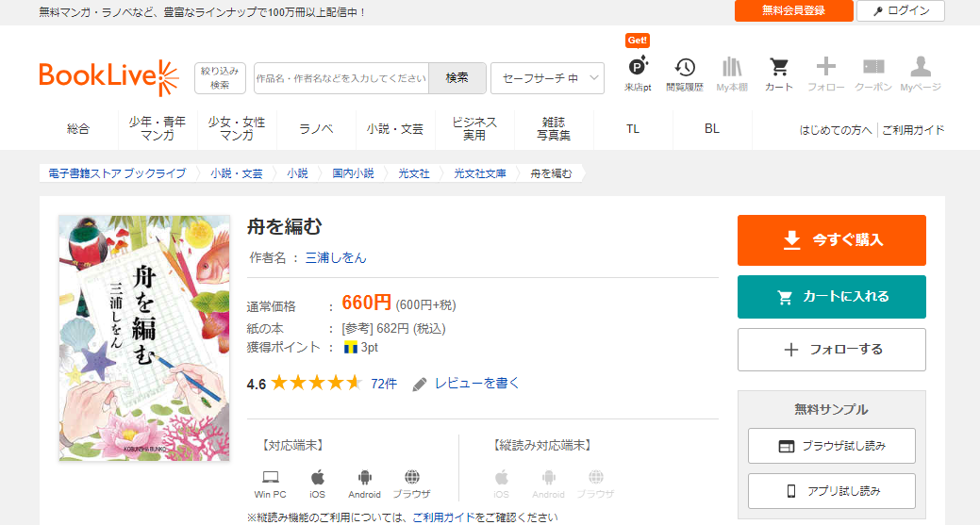
Task: Go to 光文社文庫 breadcrumb
Action: click(480, 173)
